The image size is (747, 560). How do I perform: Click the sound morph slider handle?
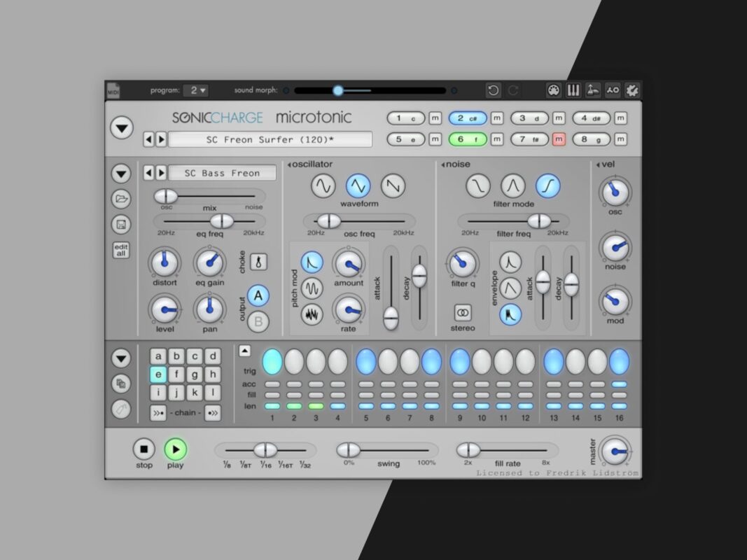337,90
